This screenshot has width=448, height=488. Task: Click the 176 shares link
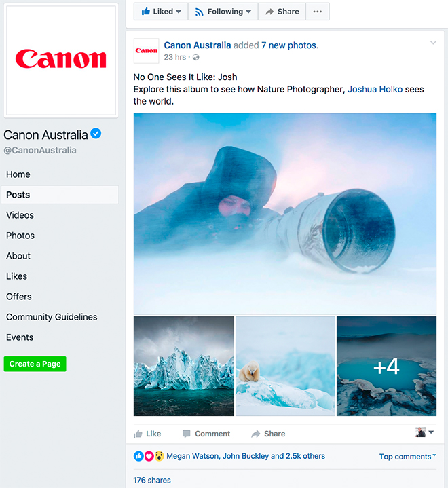coord(152,481)
